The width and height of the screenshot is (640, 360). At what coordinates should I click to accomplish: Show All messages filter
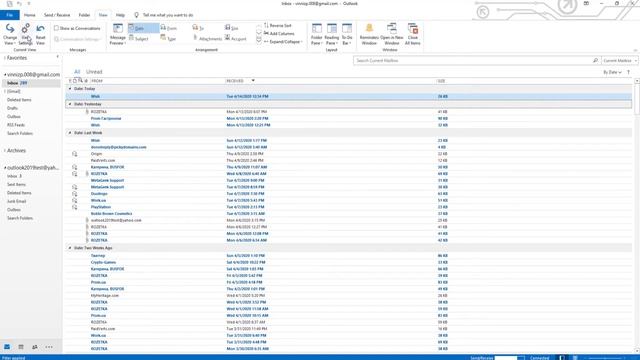(77, 72)
